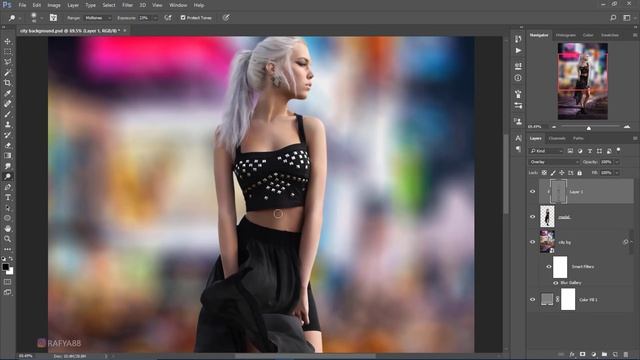Viewport: 640px width, 360px height.
Task: Select the Brush tool
Action: coord(7,114)
